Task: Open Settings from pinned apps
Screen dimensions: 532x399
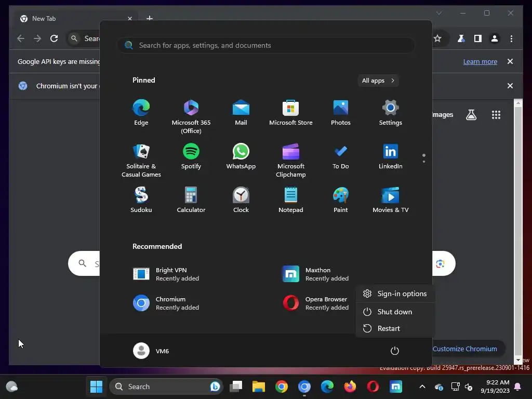Action: (x=391, y=113)
